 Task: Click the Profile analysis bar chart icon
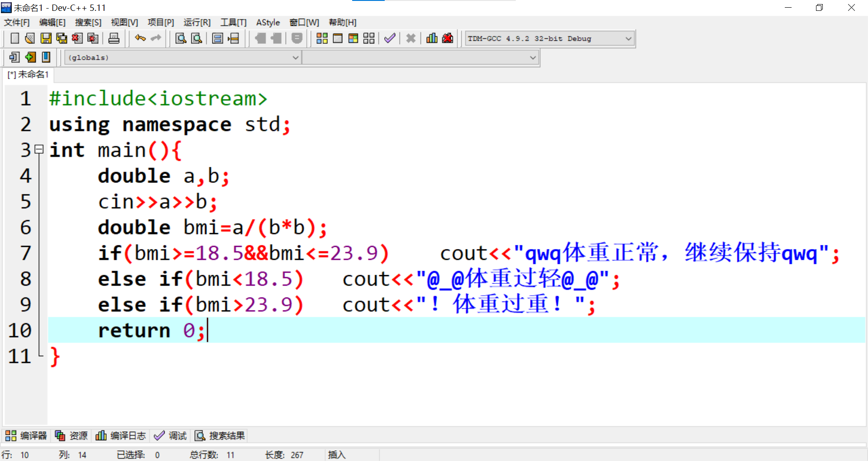pyautogui.click(x=432, y=38)
